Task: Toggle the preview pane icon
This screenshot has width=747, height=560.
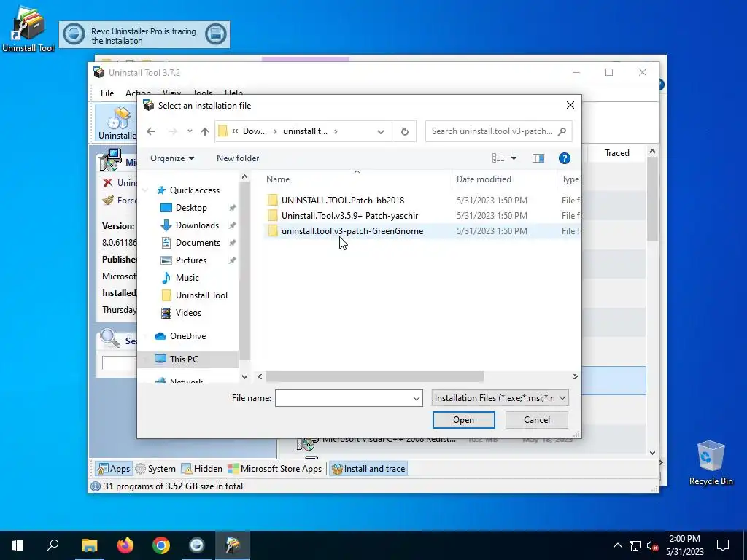Action: point(538,158)
